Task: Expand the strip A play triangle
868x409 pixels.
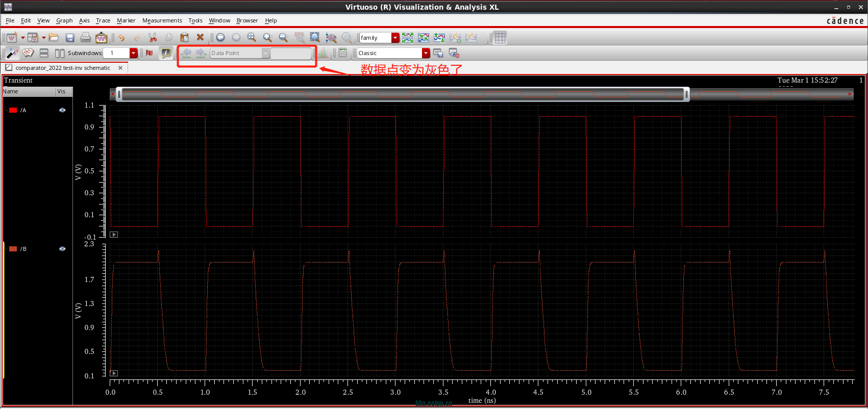Action: [114, 235]
